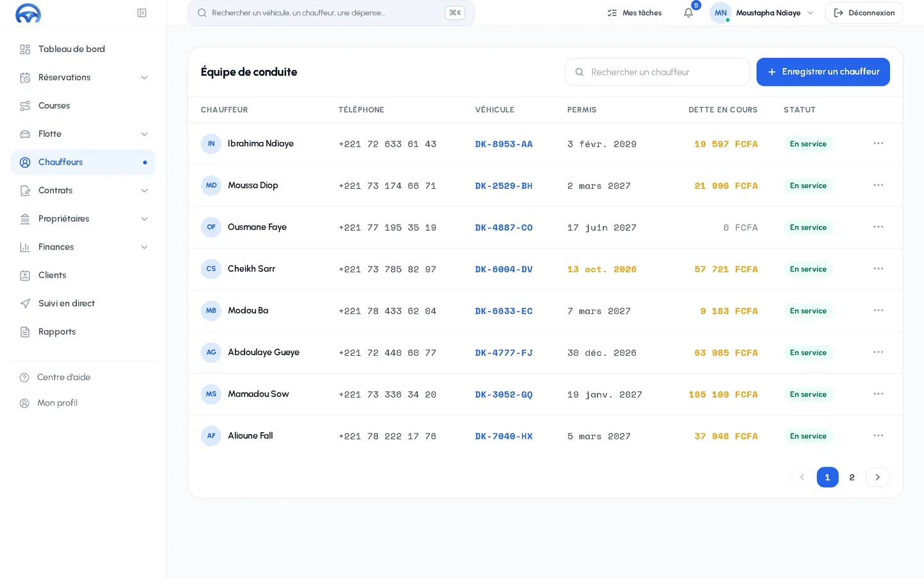
Task: Navigate to Tableau de bord
Action: 83,49
